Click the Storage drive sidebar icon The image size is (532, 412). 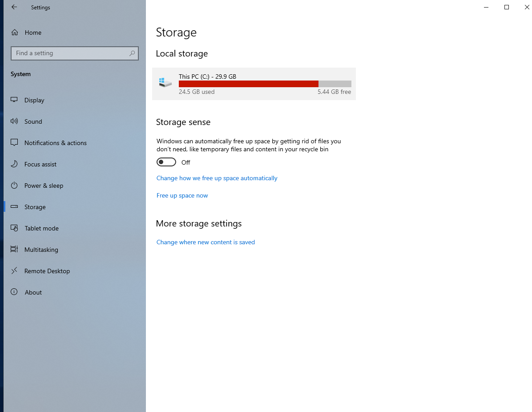[14, 206]
